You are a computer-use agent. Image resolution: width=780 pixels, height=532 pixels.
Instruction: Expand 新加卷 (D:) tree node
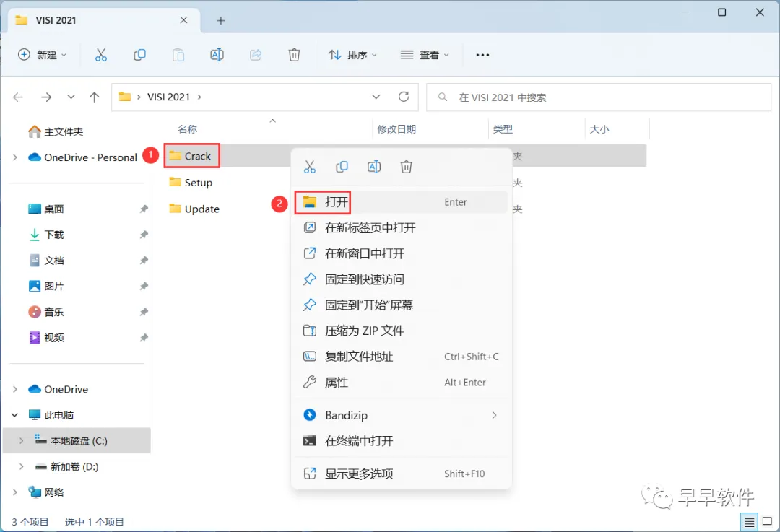click(x=22, y=467)
